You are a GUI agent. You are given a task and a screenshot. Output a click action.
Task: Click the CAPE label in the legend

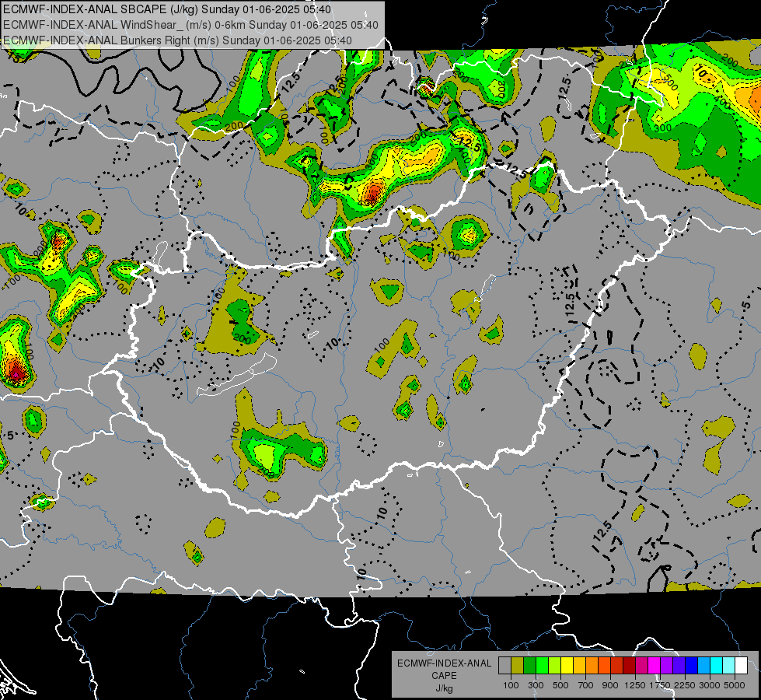click(x=444, y=676)
